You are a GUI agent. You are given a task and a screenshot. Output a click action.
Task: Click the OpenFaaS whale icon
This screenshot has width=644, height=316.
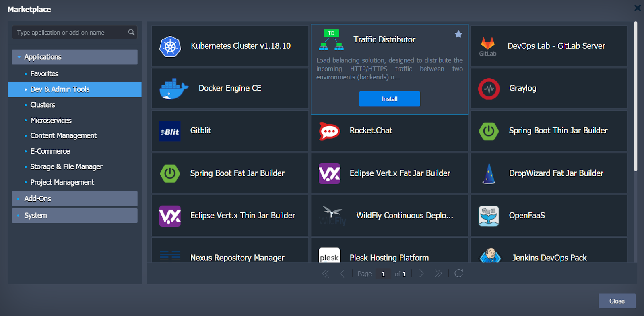(x=489, y=216)
